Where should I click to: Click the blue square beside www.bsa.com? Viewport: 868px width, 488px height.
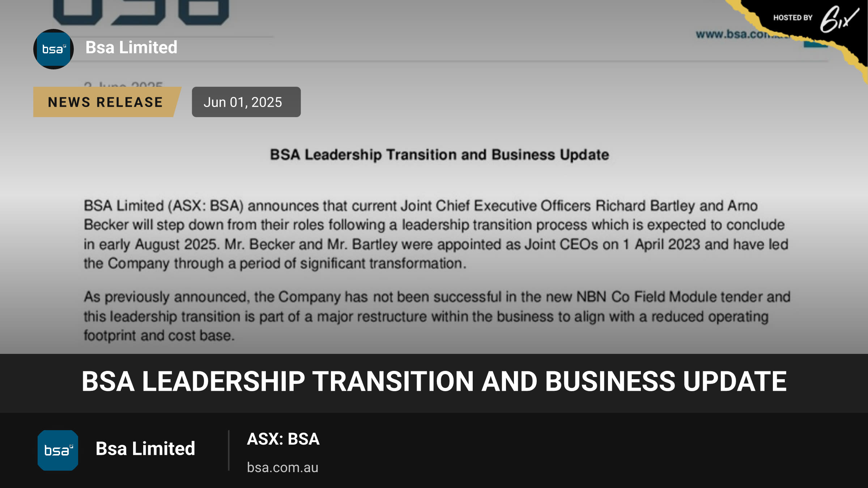816,44
